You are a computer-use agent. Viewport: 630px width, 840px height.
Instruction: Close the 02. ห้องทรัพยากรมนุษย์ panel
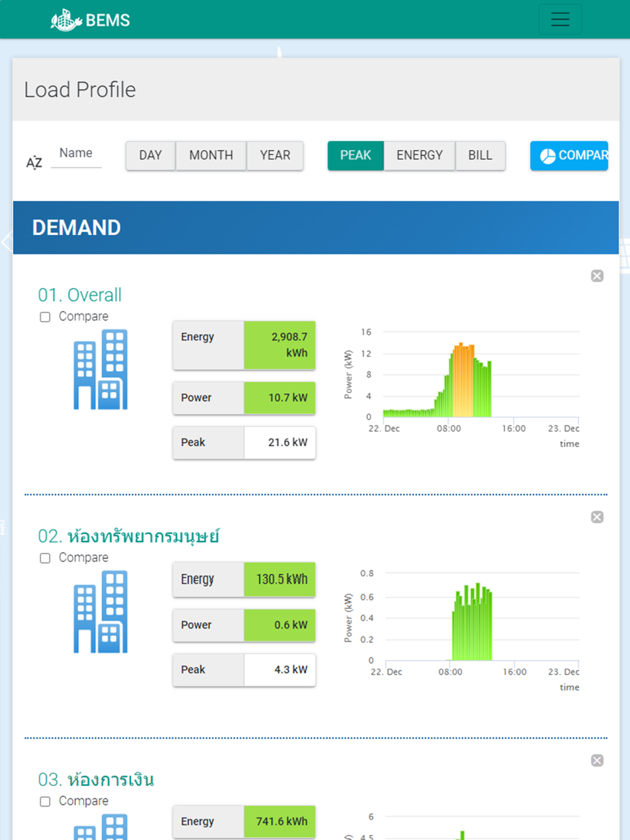597,517
